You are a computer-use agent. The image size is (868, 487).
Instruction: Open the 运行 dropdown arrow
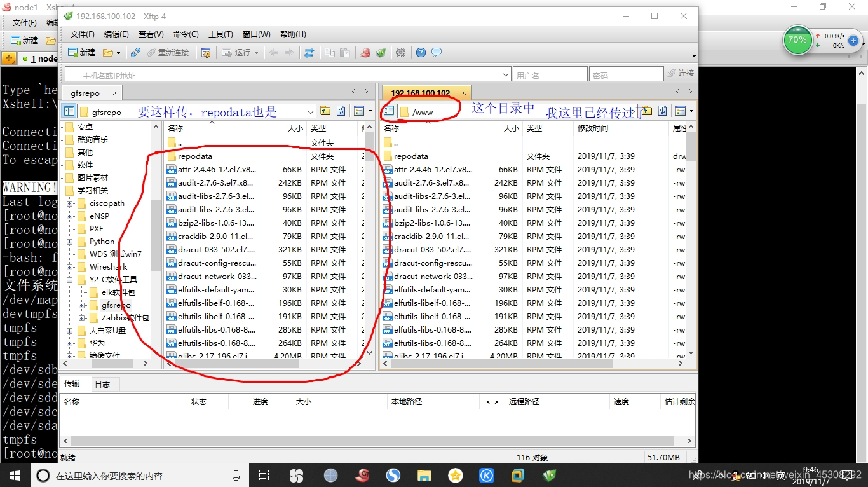point(257,53)
